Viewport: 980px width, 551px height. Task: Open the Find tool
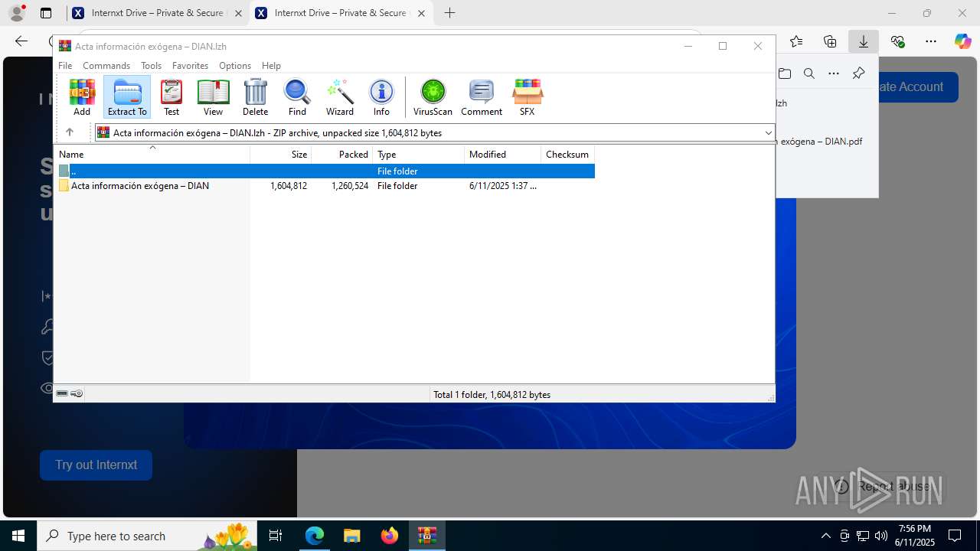297,97
